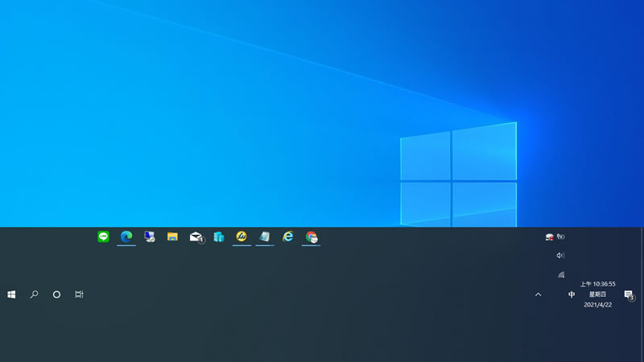The image size is (644, 362).
Task: Open taskbar search magnifier
Action: coord(34,294)
